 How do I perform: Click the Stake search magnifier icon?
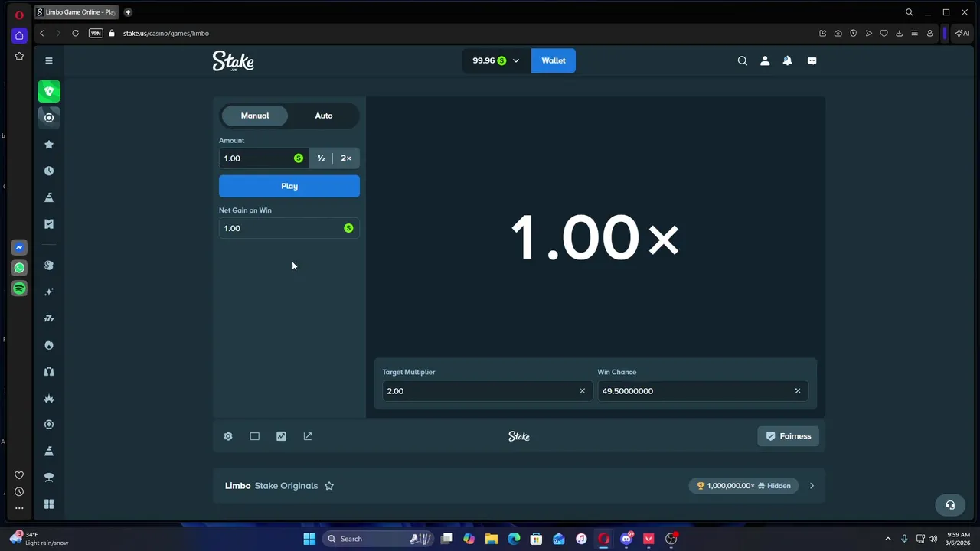pos(743,60)
